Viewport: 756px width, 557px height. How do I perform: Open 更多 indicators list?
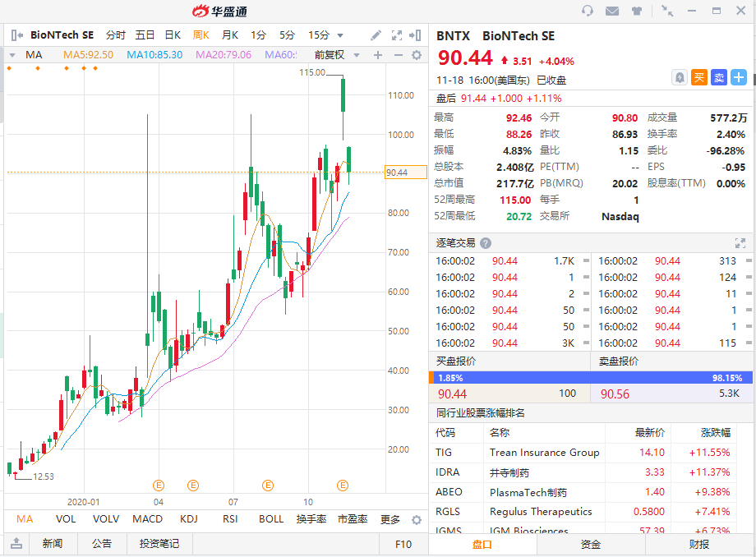(390, 519)
